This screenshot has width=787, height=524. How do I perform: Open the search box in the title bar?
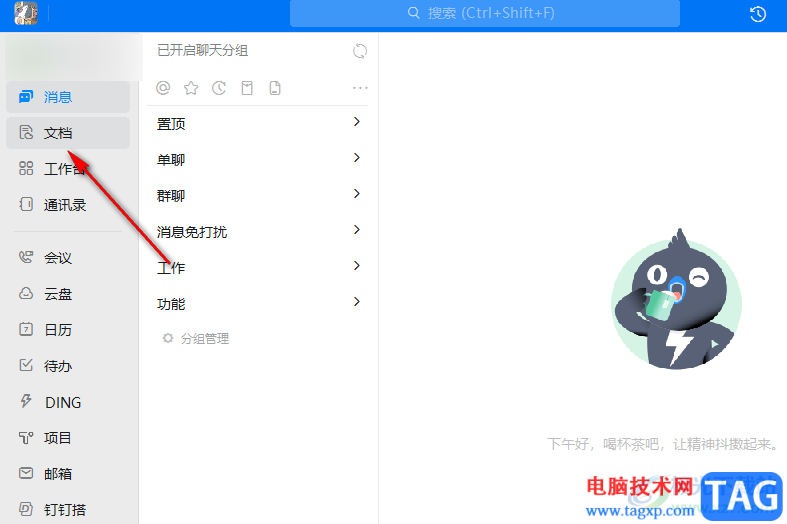(x=484, y=13)
